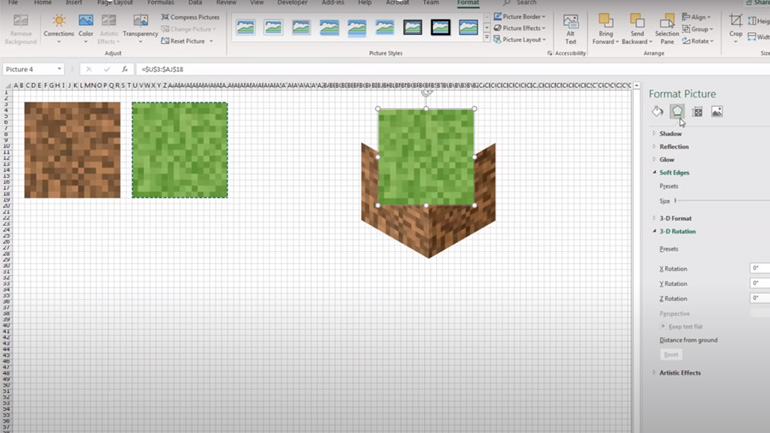Image resolution: width=770 pixels, height=433 pixels.
Task: Select Picture pane icon
Action: click(717, 112)
